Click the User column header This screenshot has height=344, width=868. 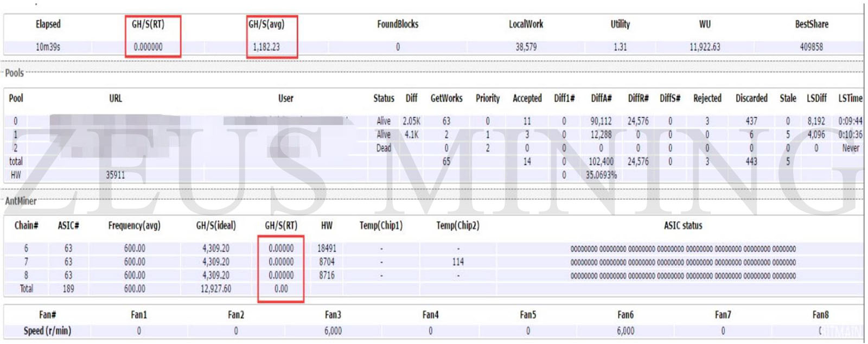pos(286,98)
